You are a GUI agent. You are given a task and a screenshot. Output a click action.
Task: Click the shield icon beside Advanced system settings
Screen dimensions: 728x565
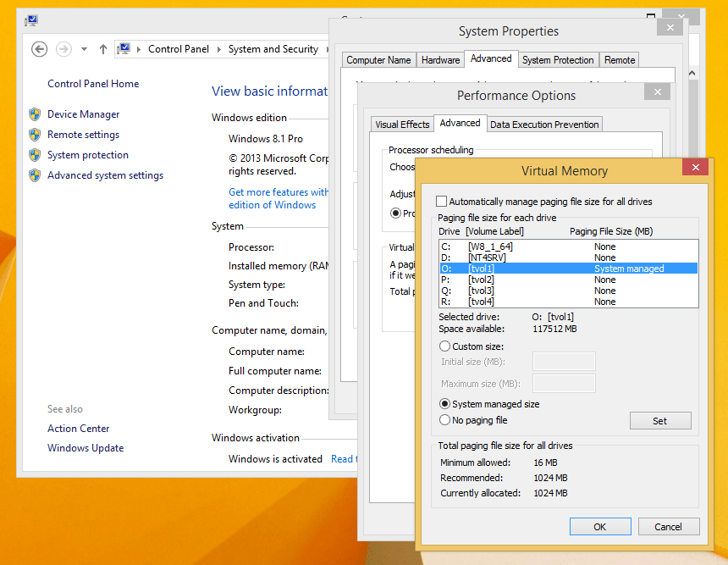pyautogui.click(x=35, y=175)
